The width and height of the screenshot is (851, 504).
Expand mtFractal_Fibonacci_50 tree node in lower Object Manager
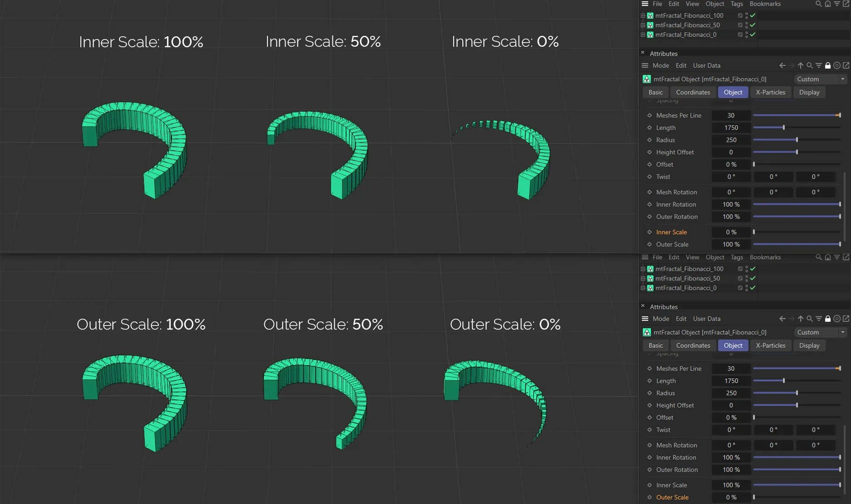(643, 278)
